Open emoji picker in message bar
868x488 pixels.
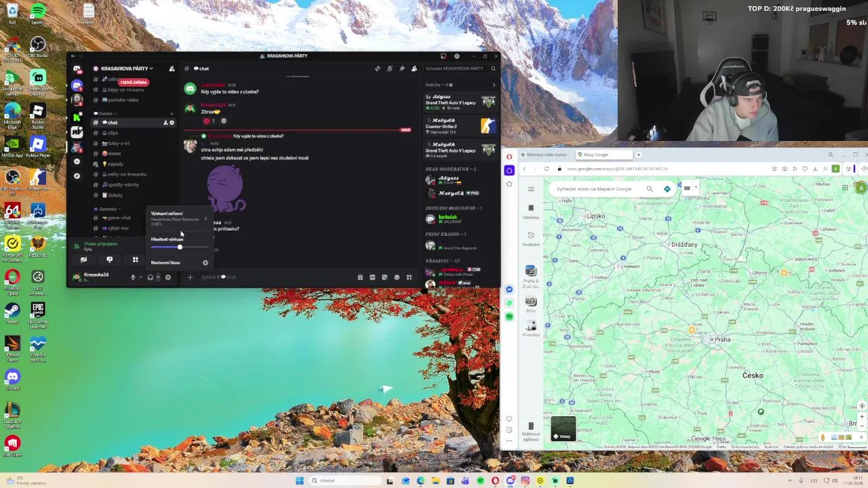(x=397, y=277)
